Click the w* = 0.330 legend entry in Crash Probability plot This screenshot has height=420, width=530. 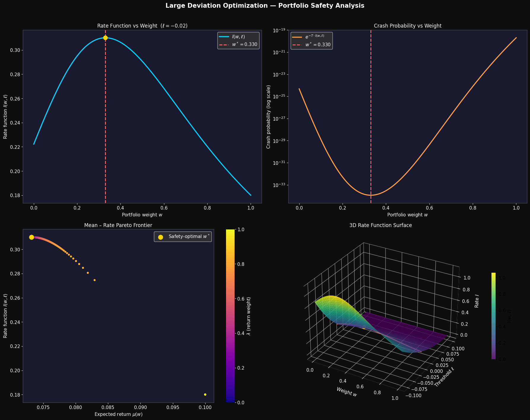[311, 45]
